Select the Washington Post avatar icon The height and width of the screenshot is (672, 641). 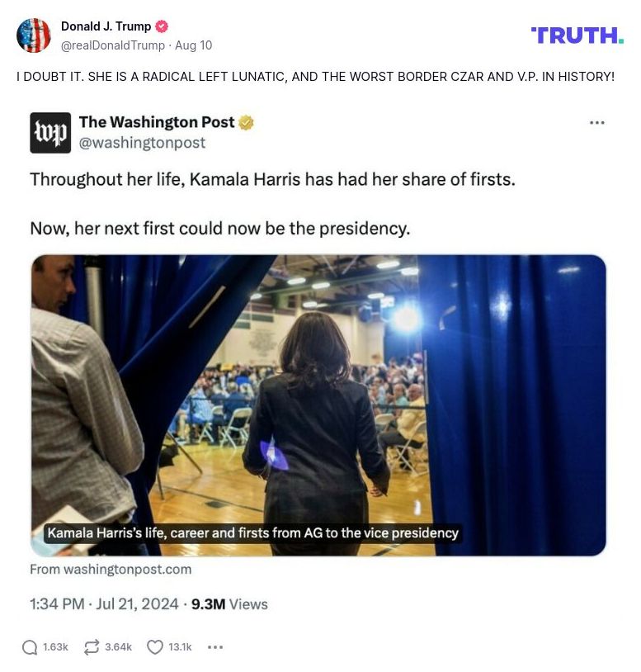(50, 132)
